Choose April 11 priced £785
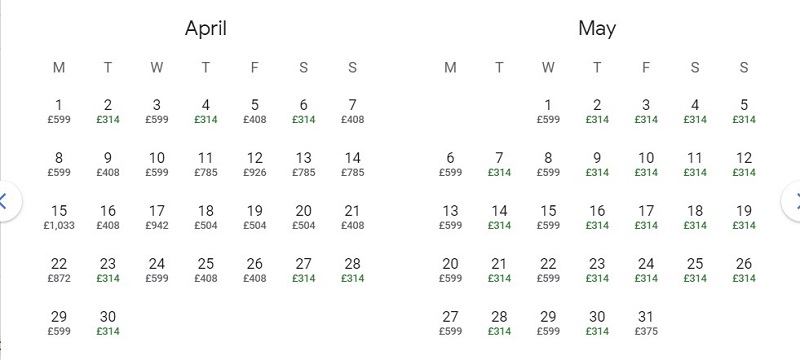Viewport: 800px width, 360px height. (x=206, y=165)
